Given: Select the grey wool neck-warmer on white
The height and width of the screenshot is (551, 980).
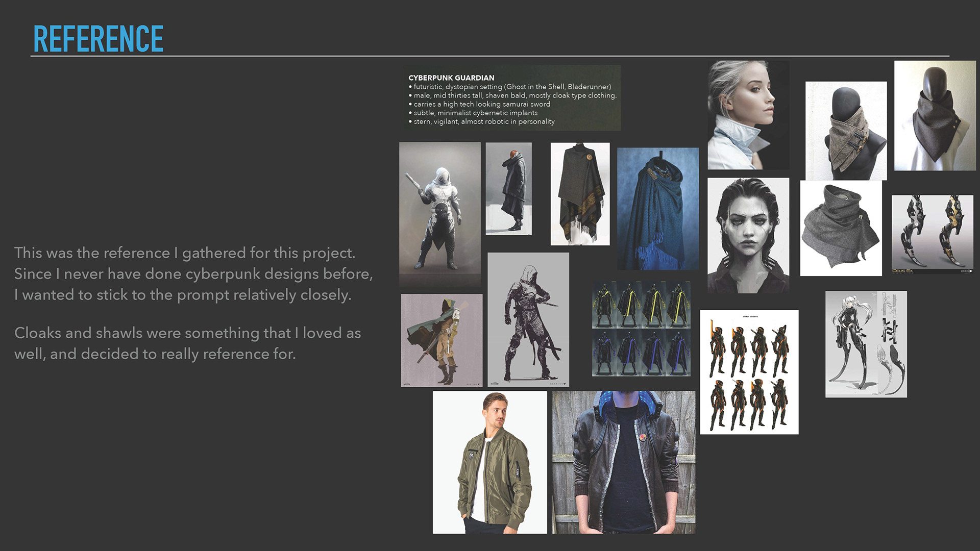Looking at the screenshot, I should click(841, 228).
